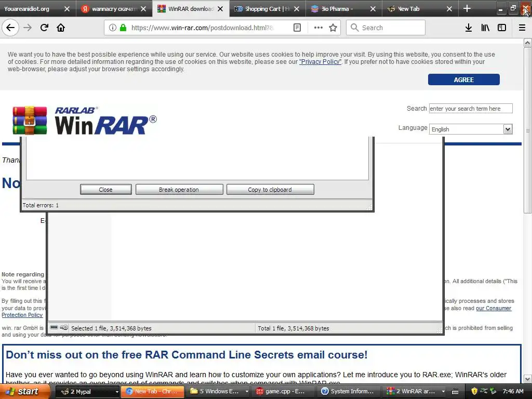This screenshot has width=532, height=399.
Task: Open the Protection Policy link
Action: 22,315
